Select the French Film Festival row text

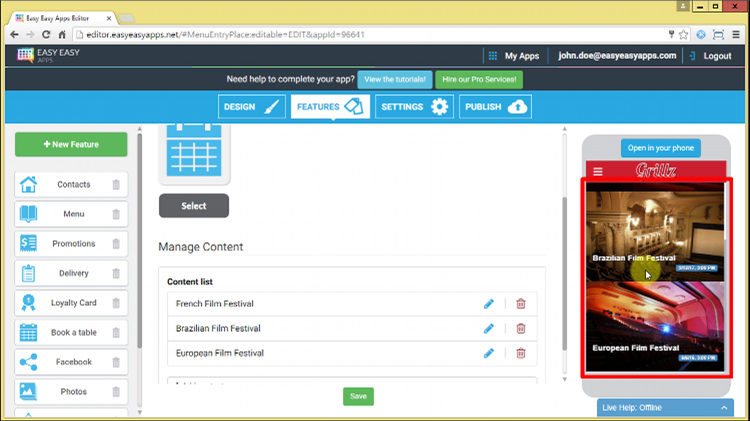pyautogui.click(x=214, y=304)
